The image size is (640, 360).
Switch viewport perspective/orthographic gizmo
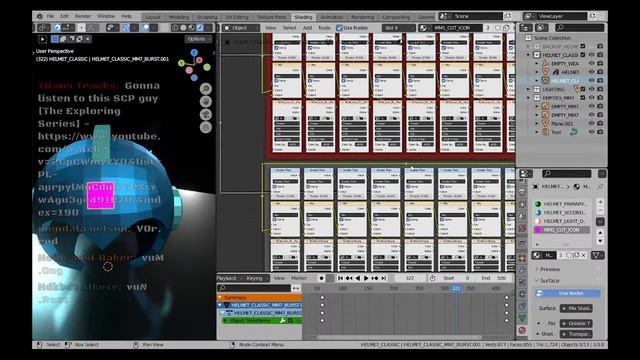click(x=206, y=127)
